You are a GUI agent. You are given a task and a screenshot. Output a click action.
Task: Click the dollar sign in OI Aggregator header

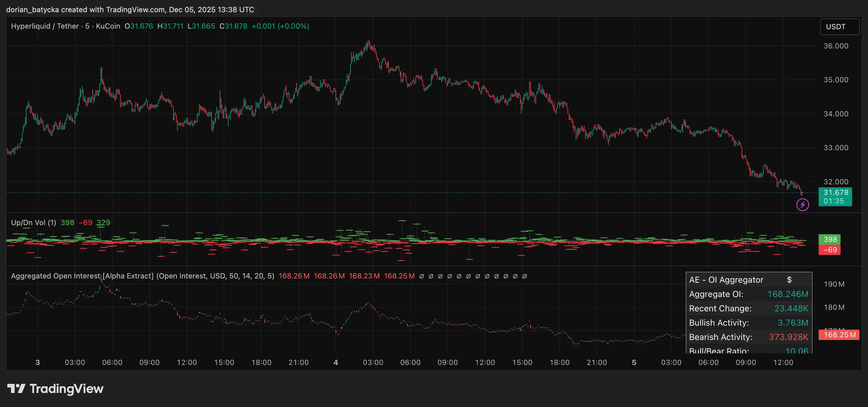789,280
